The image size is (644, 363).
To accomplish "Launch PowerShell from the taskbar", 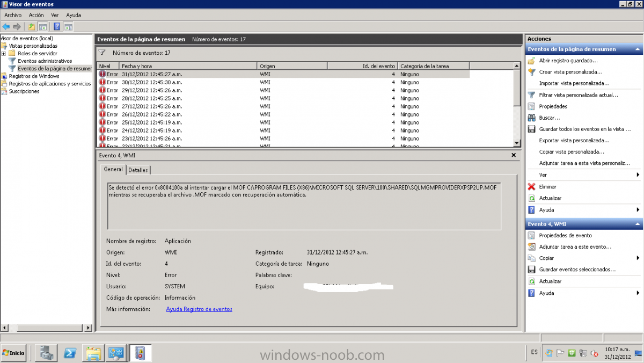I will 70,353.
